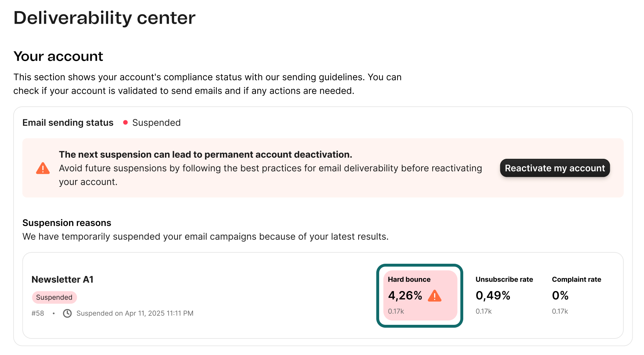Click the clock icon next to suspension date
This screenshot has width=644, height=355.
(x=67, y=313)
